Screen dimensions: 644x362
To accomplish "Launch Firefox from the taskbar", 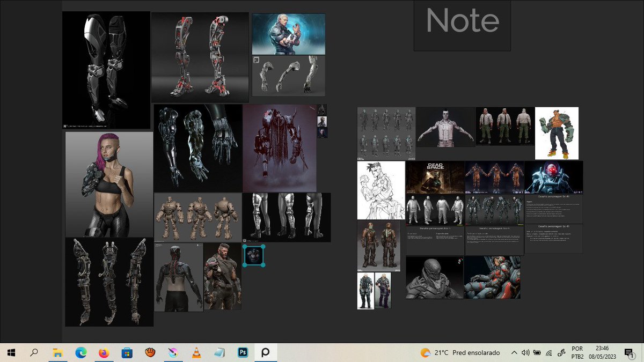I will (x=103, y=353).
